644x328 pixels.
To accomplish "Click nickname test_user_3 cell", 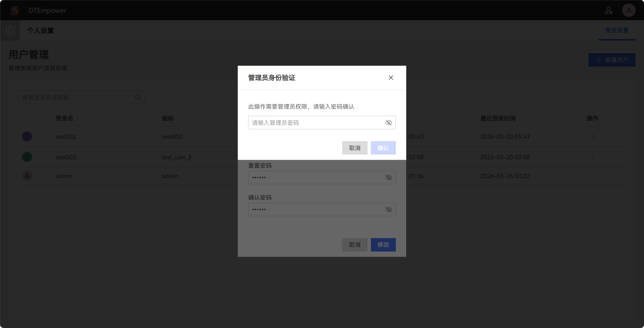I will (177, 157).
